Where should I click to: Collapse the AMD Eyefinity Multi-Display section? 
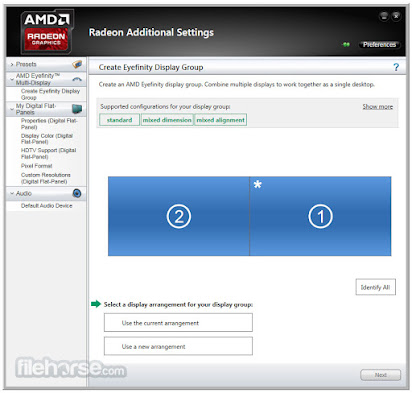point(12,79)
